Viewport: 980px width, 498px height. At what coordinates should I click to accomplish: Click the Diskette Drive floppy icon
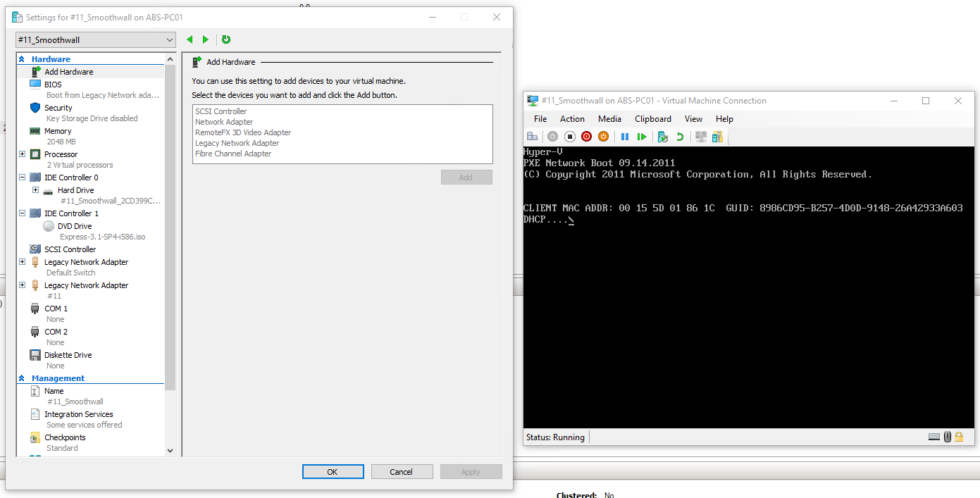(35, 355)
